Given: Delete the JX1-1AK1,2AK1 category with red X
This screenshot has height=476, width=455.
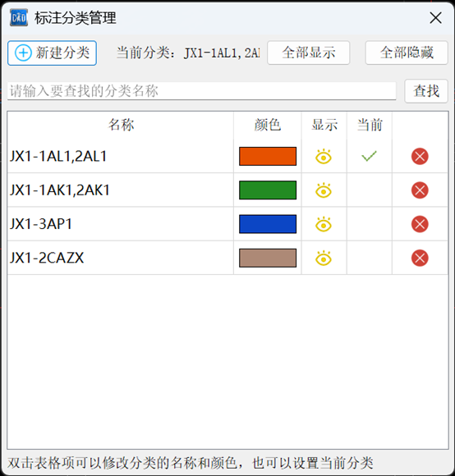Looking at the screenshot, I should [420, 190].
